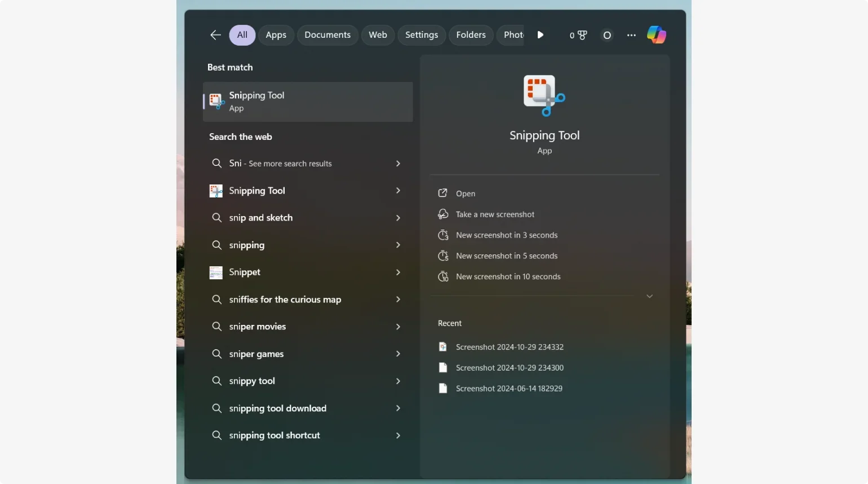Switch to the Settings filter tab
This screenshot has width=868, height=484.
[422, 35]
